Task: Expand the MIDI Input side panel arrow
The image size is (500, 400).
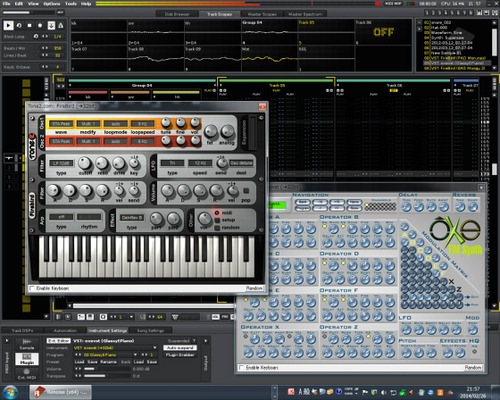Action: [7, 341]
